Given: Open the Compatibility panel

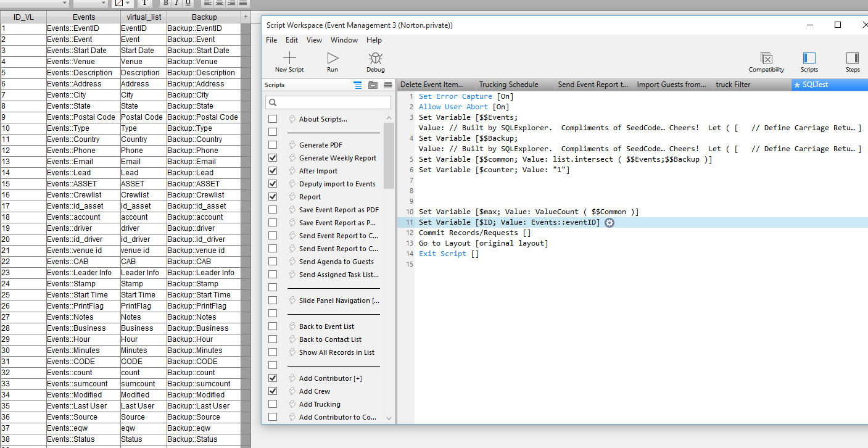Looking at the screenshot, I should tap(766, 59).
